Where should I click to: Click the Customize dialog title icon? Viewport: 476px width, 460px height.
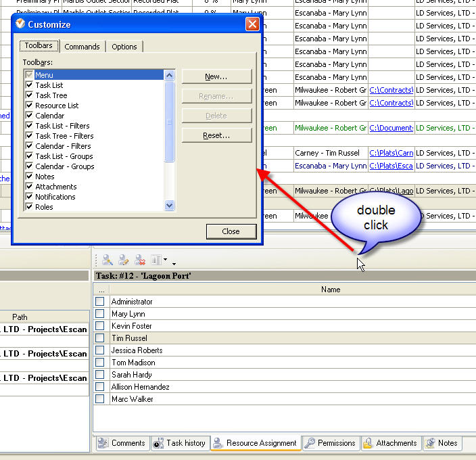pyautogui.click(x=20, y=24)
